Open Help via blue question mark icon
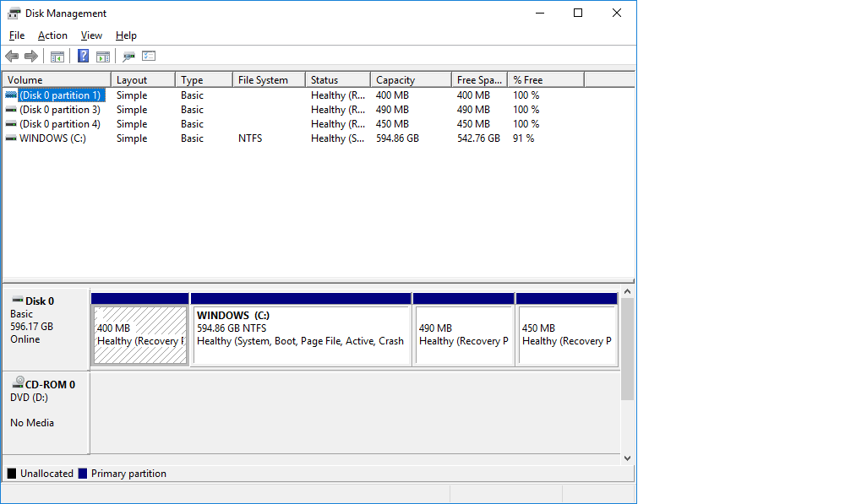 click(x=83, y=57)
